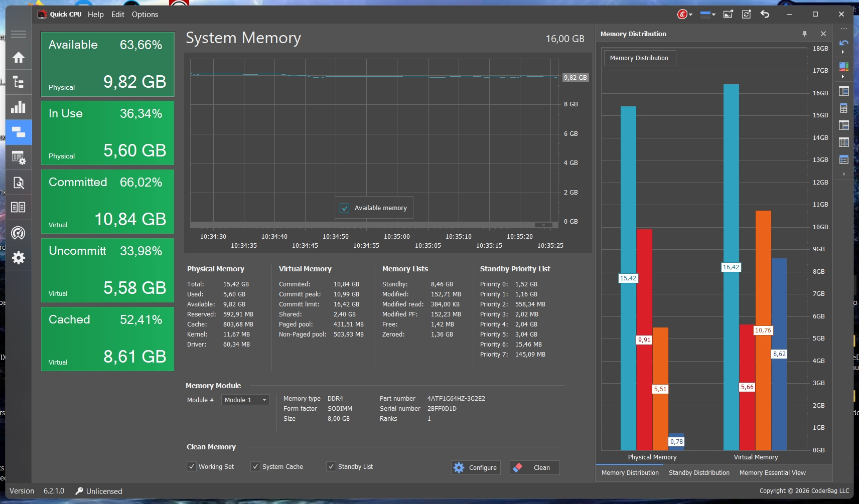The image size is (859, 504).
Task: Open the two-page columns sidebar icon
Action: (19, 207)
